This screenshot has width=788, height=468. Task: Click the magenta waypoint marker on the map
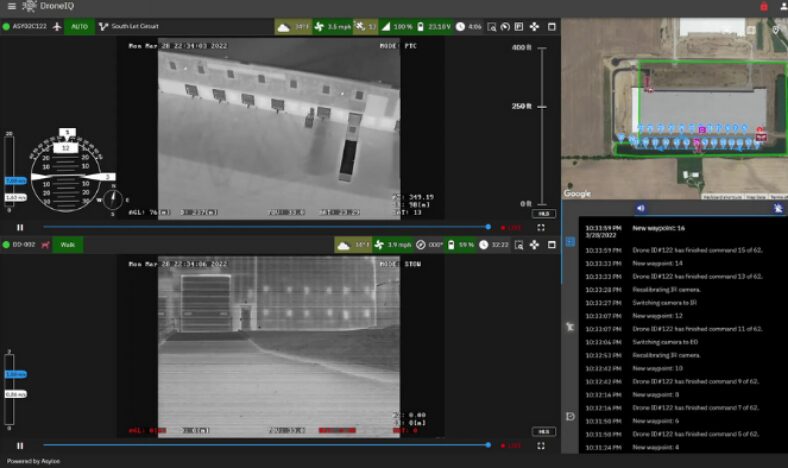(x=702, y=130)
